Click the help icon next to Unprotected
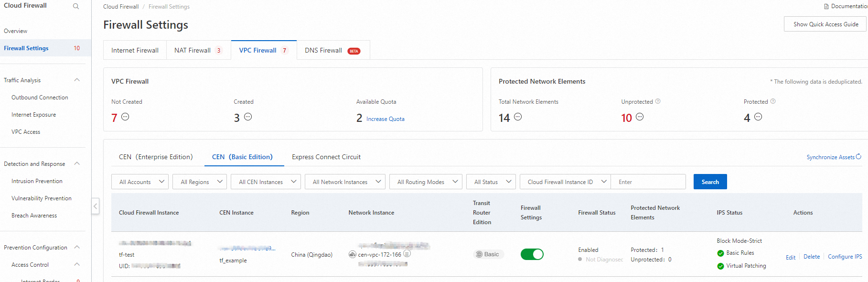 658,101
